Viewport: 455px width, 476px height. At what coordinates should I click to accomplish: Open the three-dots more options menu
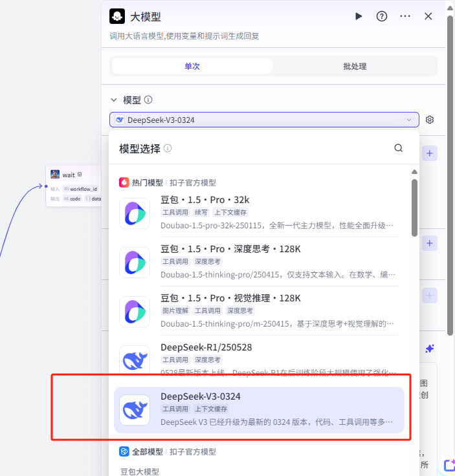405,16
